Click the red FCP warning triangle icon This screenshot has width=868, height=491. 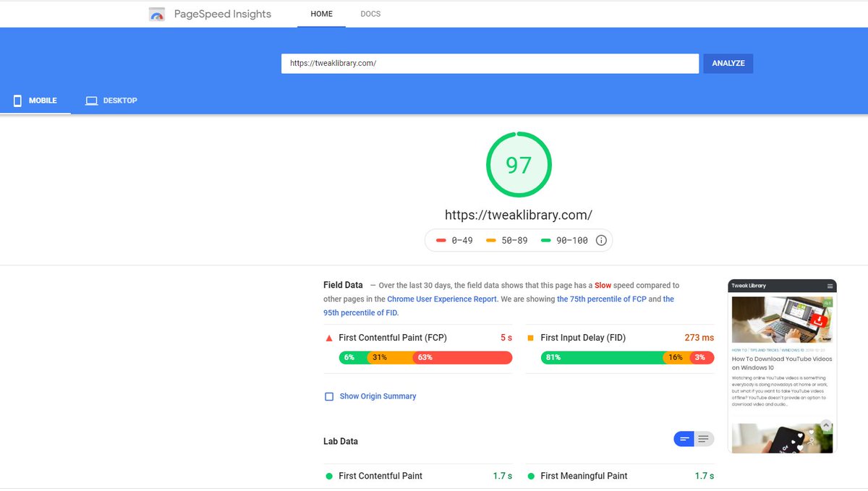click(x=328, y=337)
